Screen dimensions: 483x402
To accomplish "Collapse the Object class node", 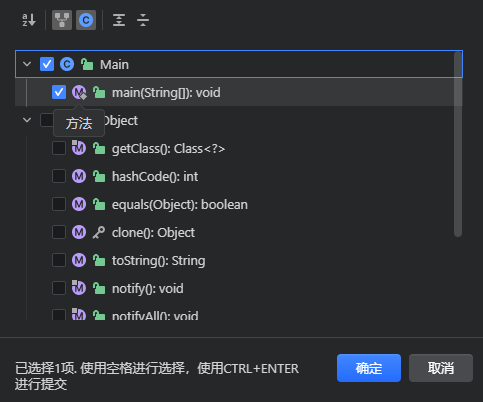I will point(27,120).
